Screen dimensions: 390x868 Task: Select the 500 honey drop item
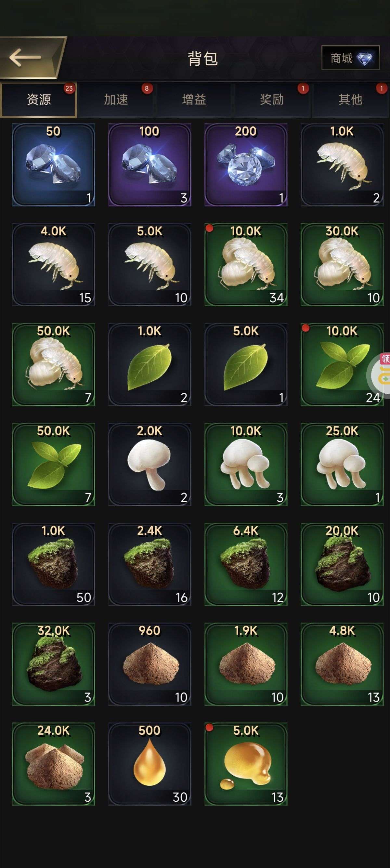click(149, 764)
